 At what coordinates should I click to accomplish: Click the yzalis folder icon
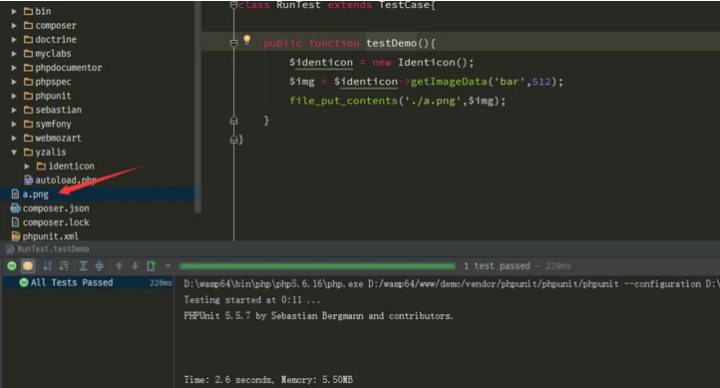tap(28, 152)
